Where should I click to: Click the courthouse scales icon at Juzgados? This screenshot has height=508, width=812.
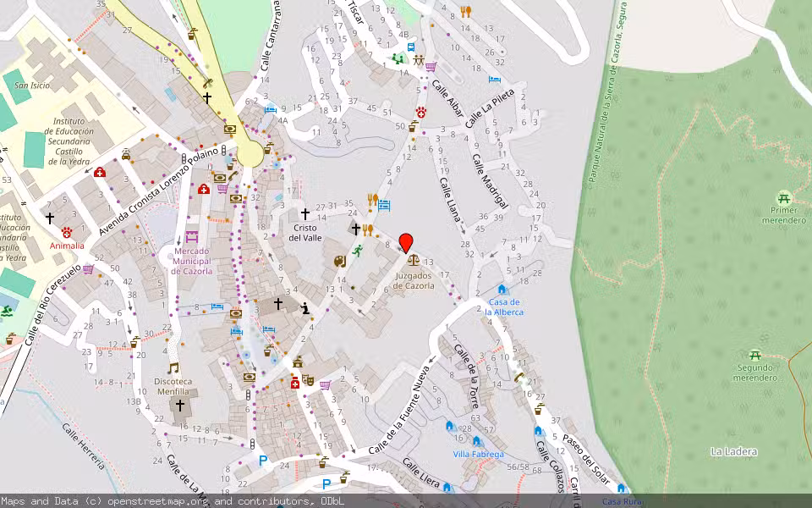tap(413, 259)
